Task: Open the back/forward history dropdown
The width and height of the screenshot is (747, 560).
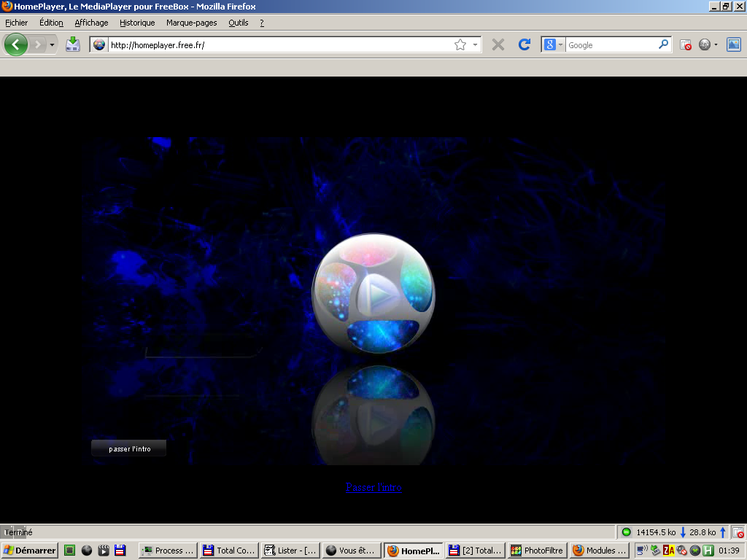Action: (x=52, y=44)
